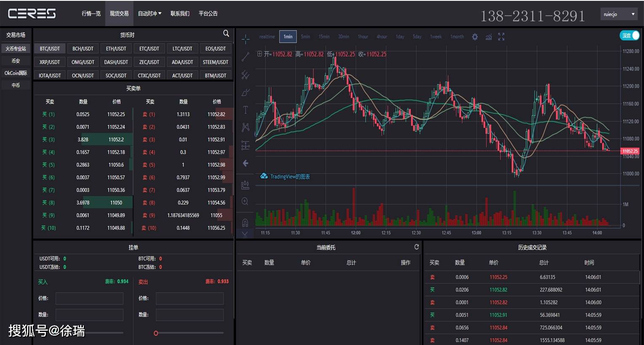Select the pitchfork drawing tool
Screen dimensions: 644x345
pyautogui.click(x=246, y=75)
